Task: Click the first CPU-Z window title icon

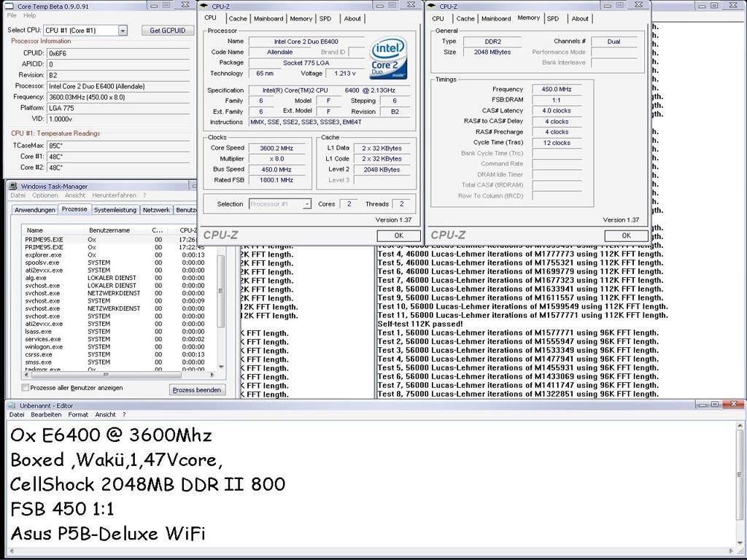Action: (204, 6)
